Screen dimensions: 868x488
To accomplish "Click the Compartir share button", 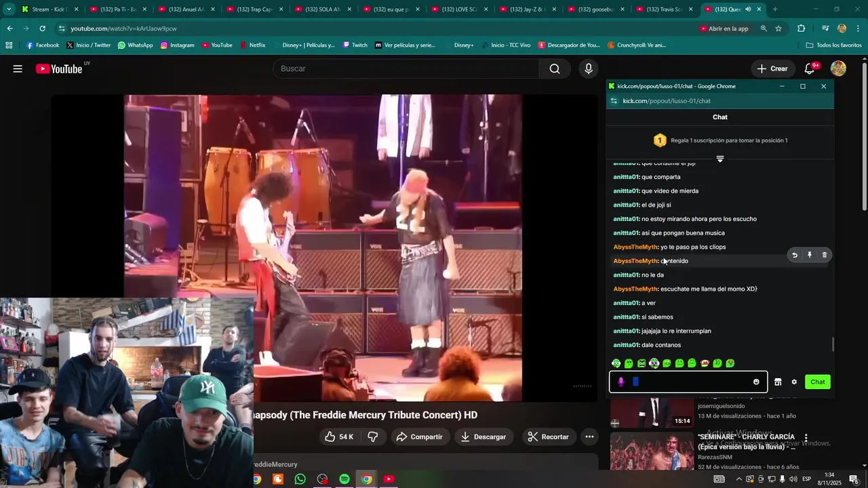I will [x=420, y=436].
